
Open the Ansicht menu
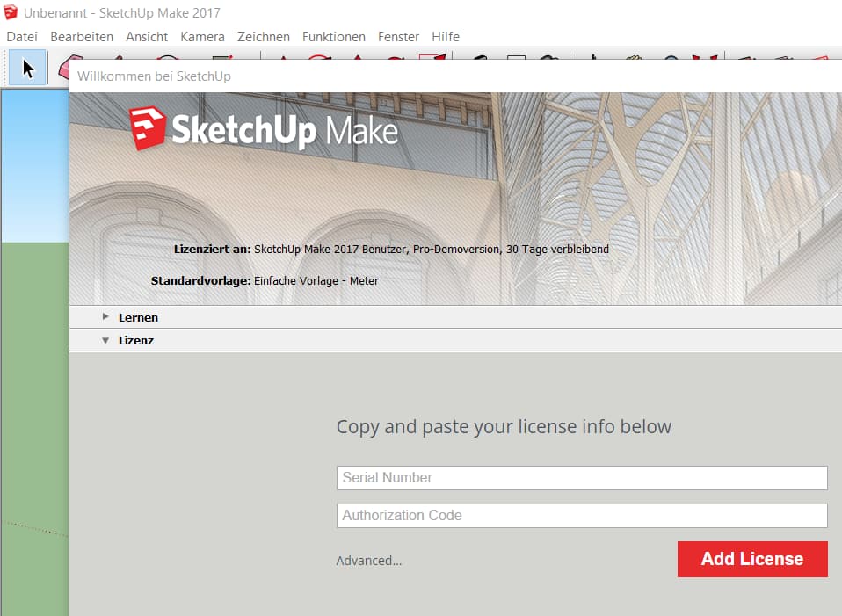pos(147,37)
